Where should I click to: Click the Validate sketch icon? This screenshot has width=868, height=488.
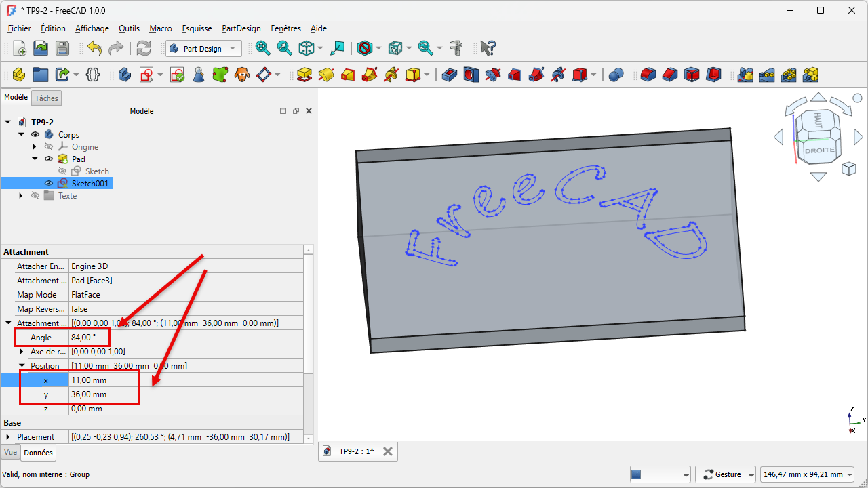coord(178,75)
